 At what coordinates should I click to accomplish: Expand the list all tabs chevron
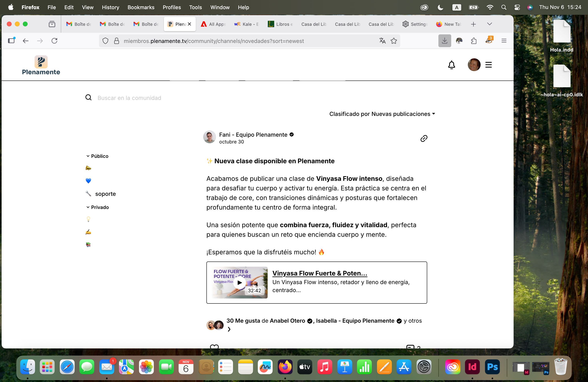coord(489,24)
